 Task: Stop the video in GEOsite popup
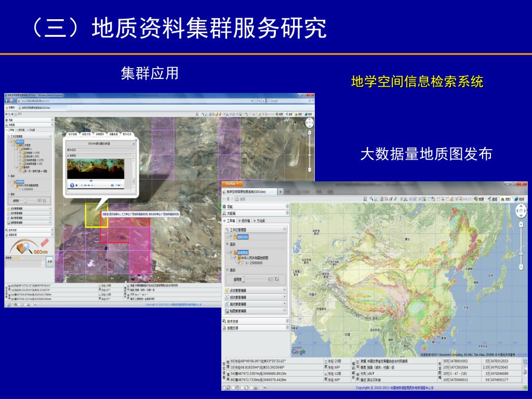[77, 185]
